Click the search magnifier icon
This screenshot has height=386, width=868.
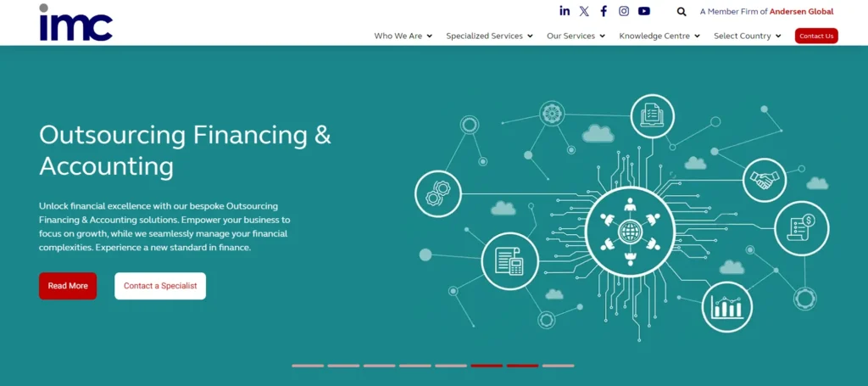[x=682, y=12]
